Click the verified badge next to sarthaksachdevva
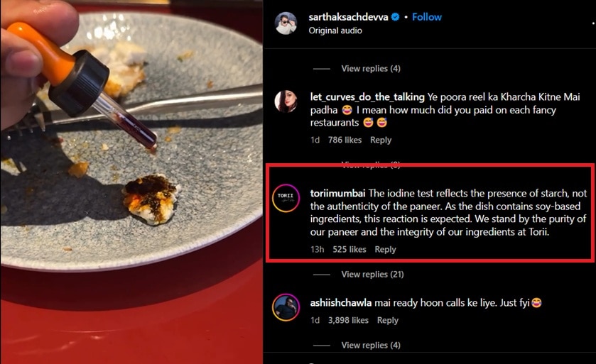The width and height of the screenshot is (596, 364). [x=396, y=17]
